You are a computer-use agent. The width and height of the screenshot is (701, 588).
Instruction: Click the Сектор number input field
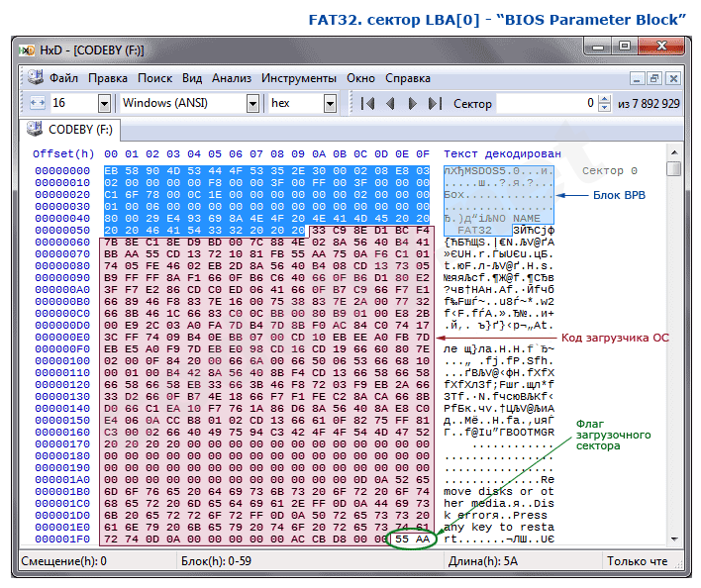coord(545,103)
